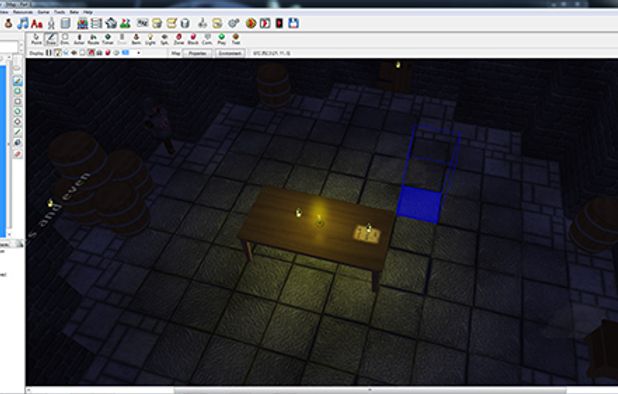Select the Dim. tool
Screen dimensions: 618x394
pos(65,39)
